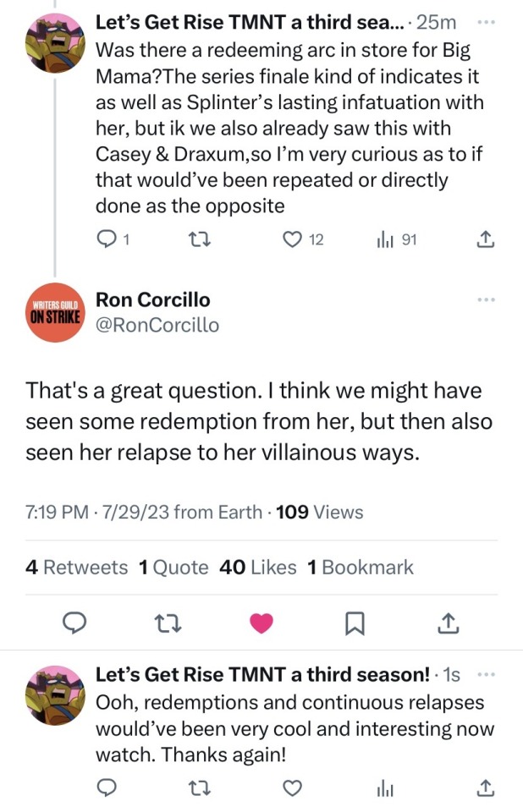The height and width of the screenshot is (812, 523).
Task: Bookmark Ron Corcillo's tweet
Action: (354, 623)
